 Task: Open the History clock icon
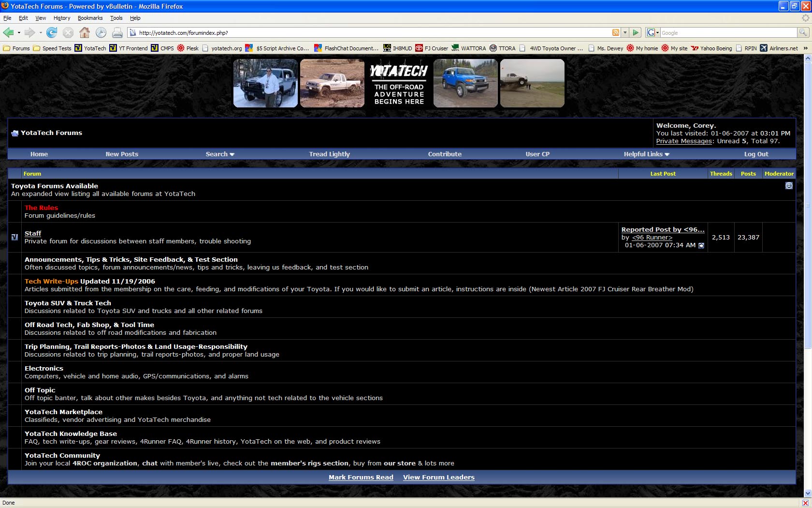tap(101, 32)
